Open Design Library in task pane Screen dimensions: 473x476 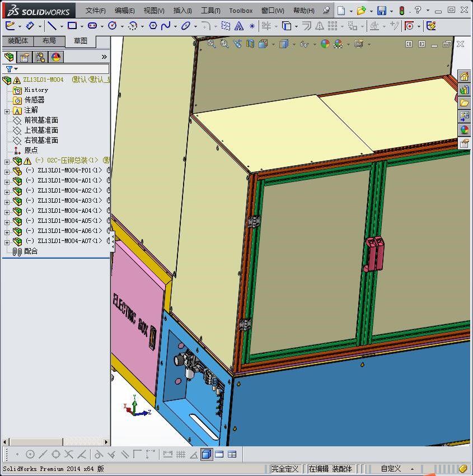[x=464, y=90]
